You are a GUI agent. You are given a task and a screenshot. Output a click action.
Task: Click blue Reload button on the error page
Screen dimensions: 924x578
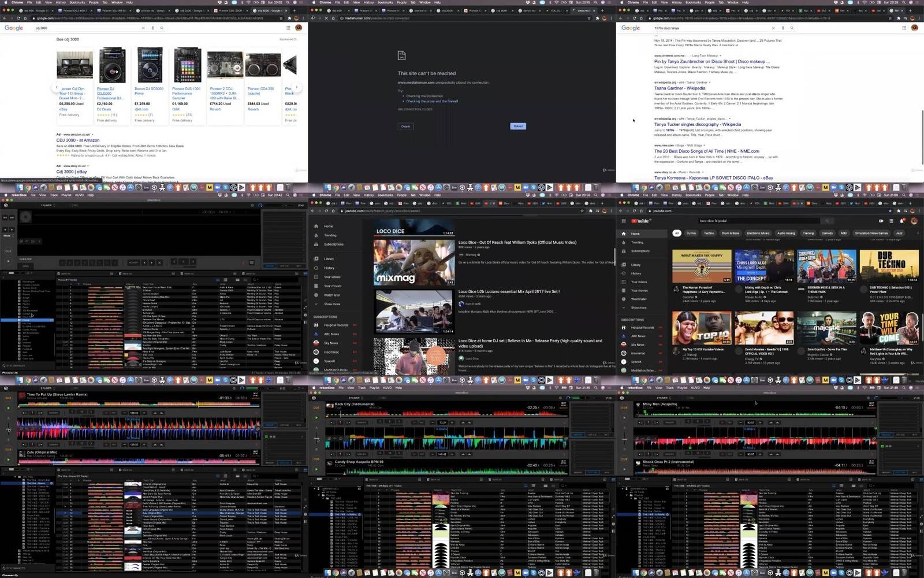tap(518, 126)
